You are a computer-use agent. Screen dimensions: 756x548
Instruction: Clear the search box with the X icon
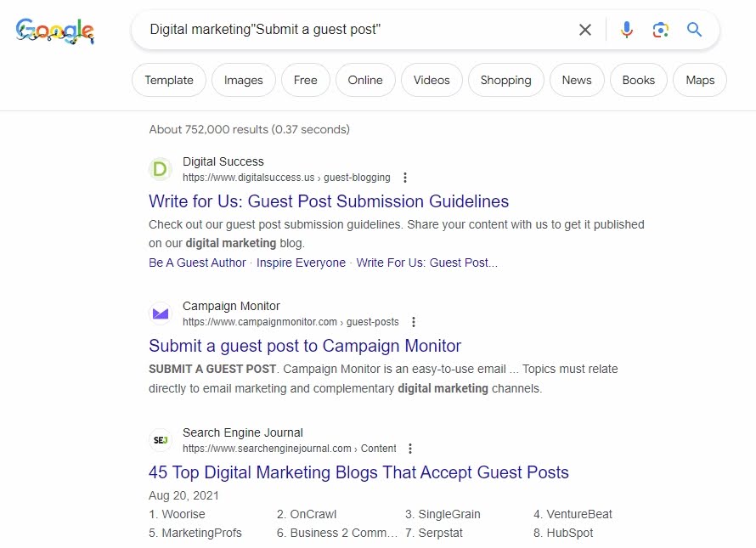click(585, 30)
